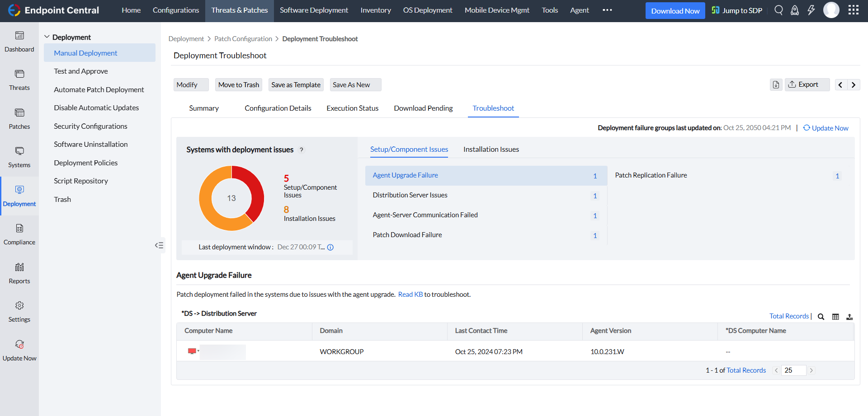Collapse the Deployment section in the left panel
868x416 pixels.
coord(47,37)
